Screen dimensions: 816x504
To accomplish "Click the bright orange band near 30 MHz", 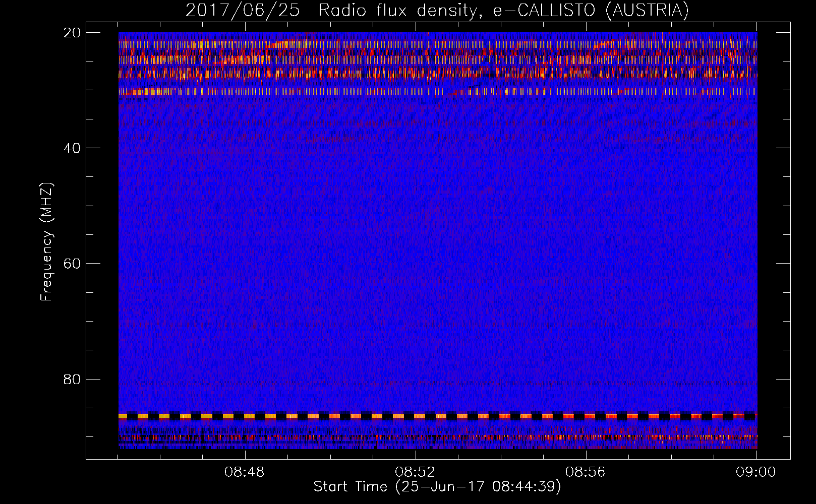I will (438, 92).
